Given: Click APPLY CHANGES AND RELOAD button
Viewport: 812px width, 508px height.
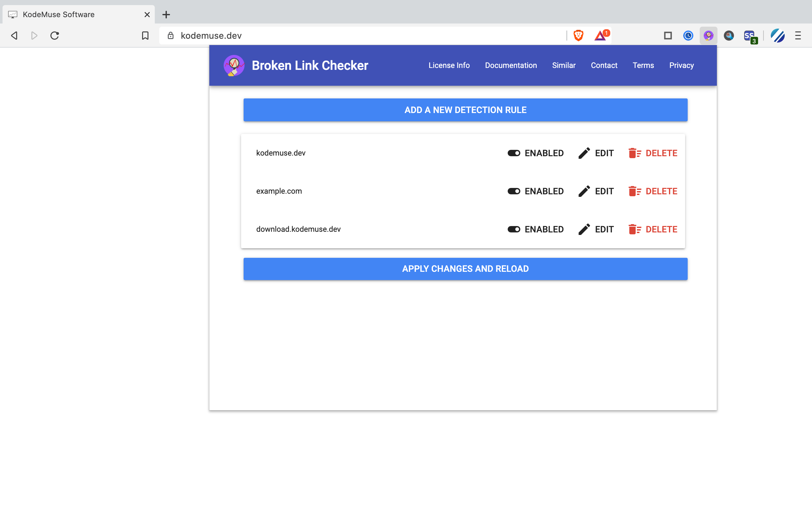Looking at the screenshot, I should coord(465,269).
